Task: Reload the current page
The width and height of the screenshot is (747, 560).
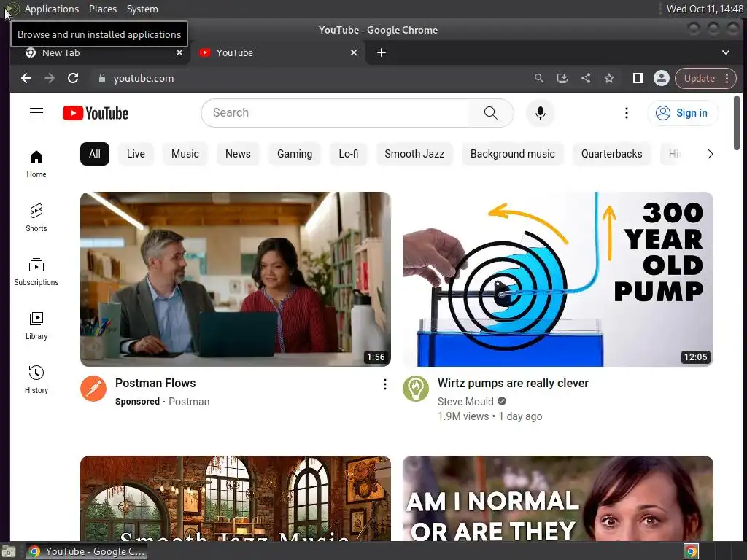Action: (x=73, y=78)
